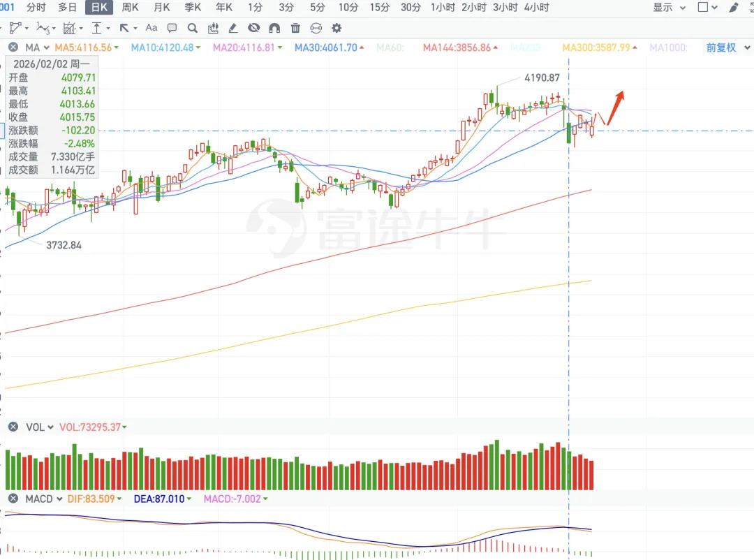Viewport: 754px width, 560px height.
Task: Select the 3分 interval
Action: (286, 7)
